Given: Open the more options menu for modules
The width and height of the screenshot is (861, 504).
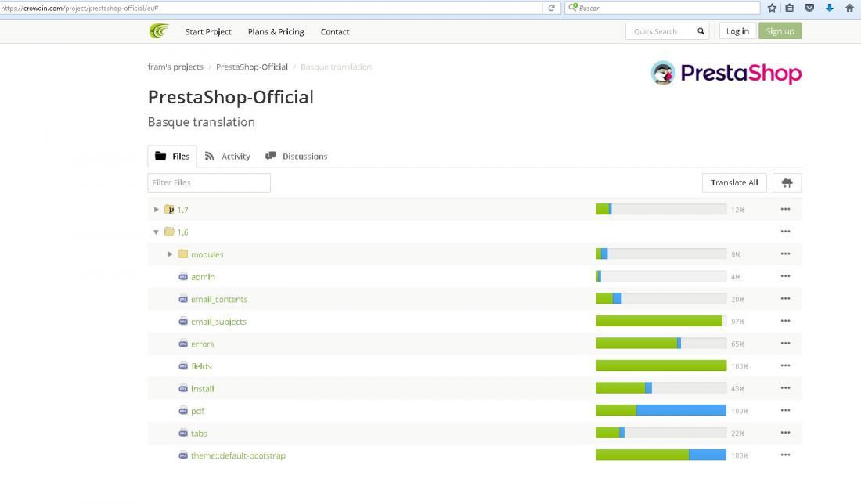Looking at the screenshot, I should pos(785,254).
